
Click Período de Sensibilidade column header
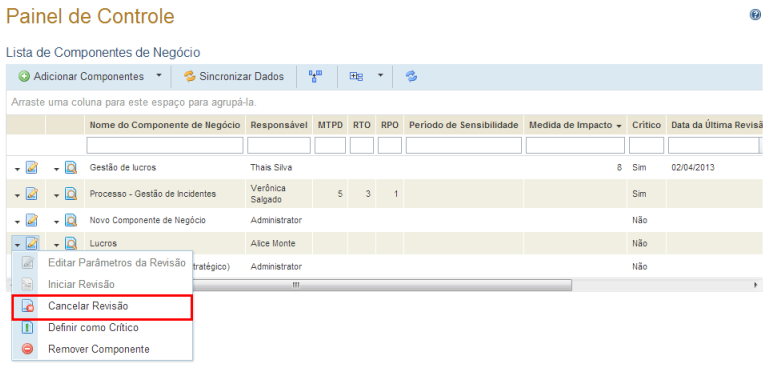(464, 125)
